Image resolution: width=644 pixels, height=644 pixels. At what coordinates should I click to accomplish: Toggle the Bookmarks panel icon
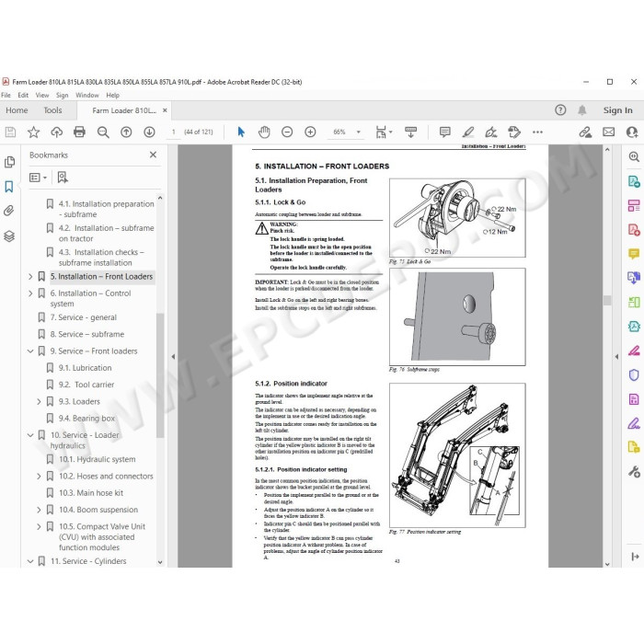(9, 187)
